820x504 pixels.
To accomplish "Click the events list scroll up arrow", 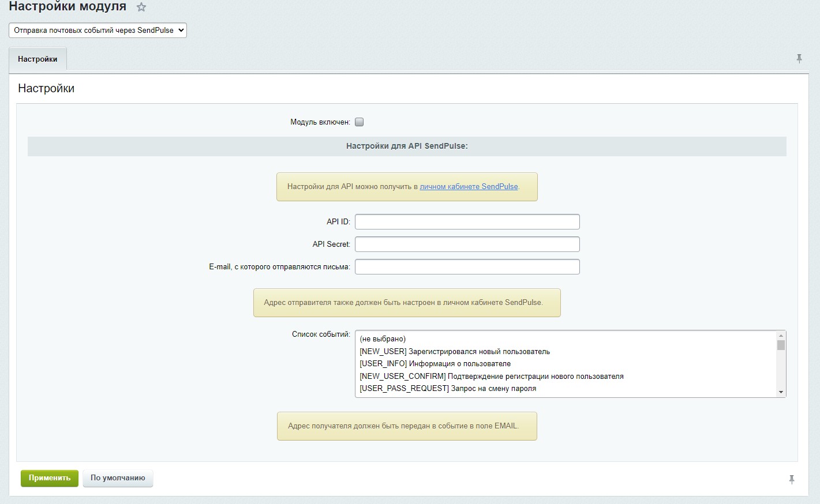I will click(781, 336).
